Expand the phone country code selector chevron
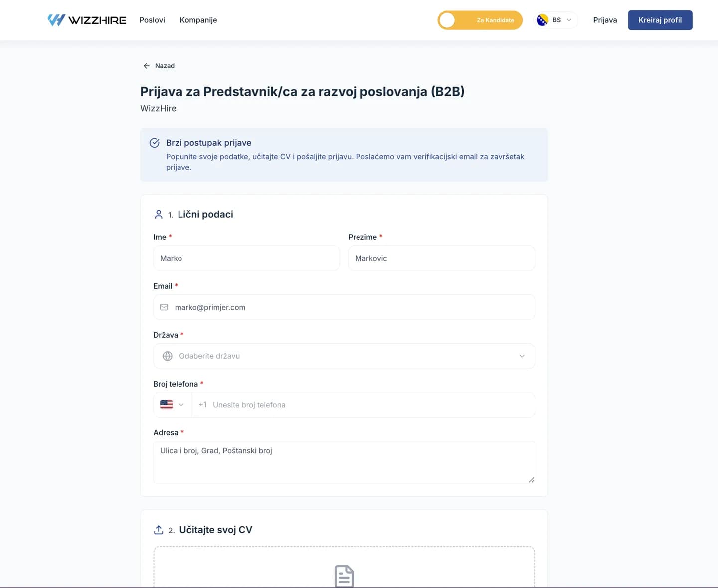718x588 pixels. tap(181, 405)
